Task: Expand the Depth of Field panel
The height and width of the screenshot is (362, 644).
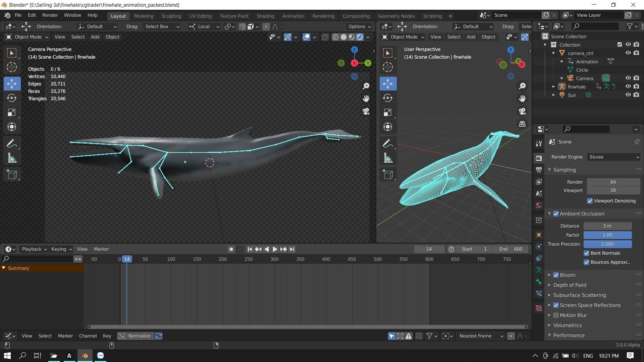Action: pos(570,285)
